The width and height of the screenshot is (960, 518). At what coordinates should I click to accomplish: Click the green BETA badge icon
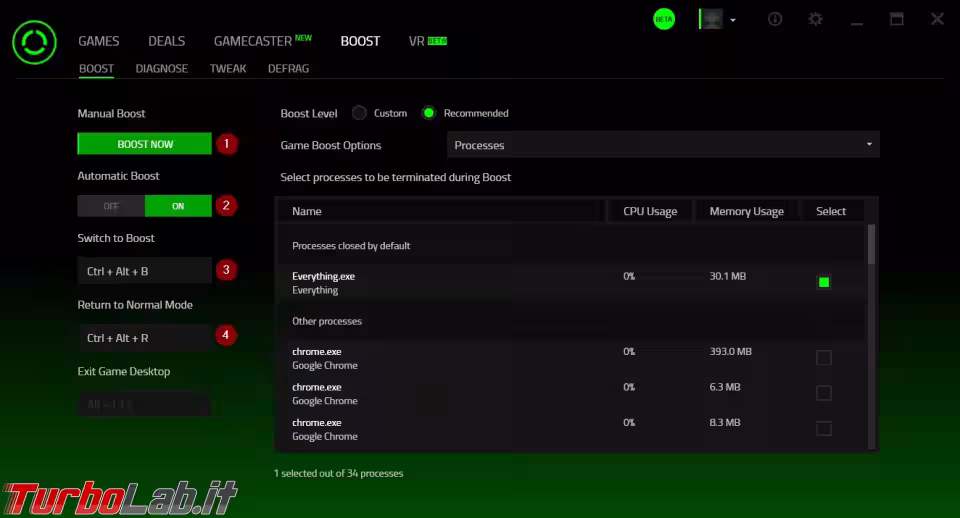pos(664,19)
